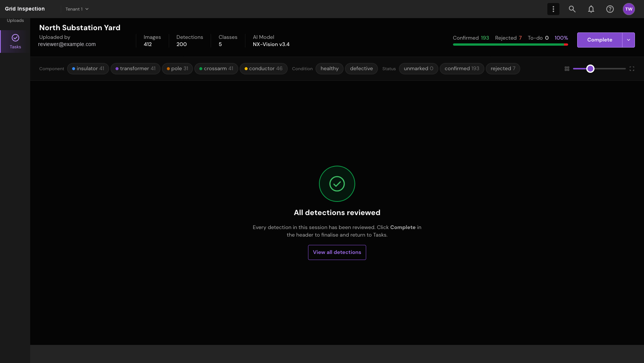The image size is (644, 363).
Task: Click the Complete button
Action: (599, 40)
